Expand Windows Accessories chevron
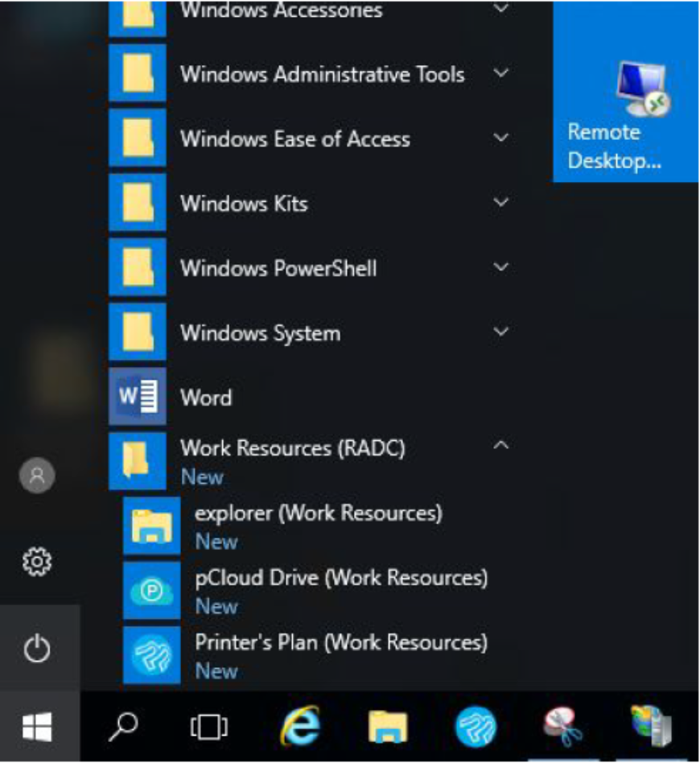Image resolution: width=700 pixels, height=763 pixels. [501, 8]
